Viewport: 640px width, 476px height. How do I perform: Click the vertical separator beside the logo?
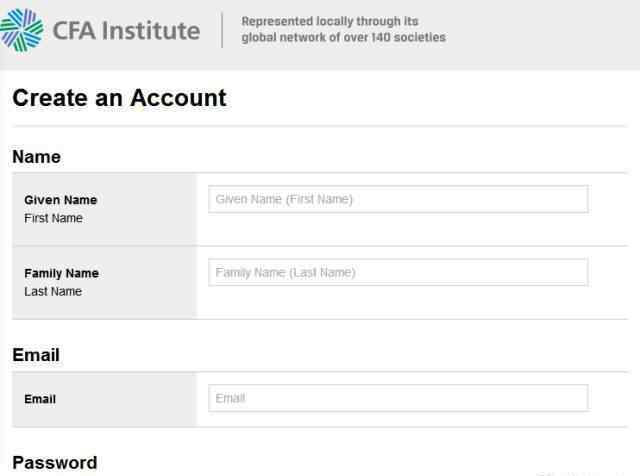click(x=222, y=30)
